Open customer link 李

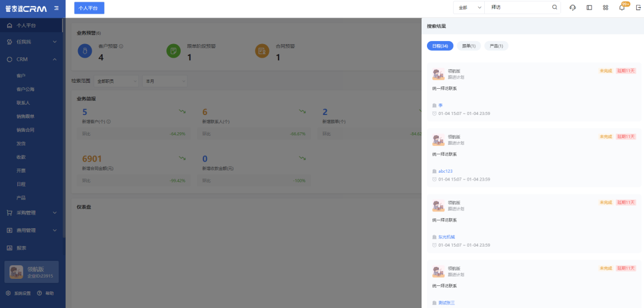440,105
